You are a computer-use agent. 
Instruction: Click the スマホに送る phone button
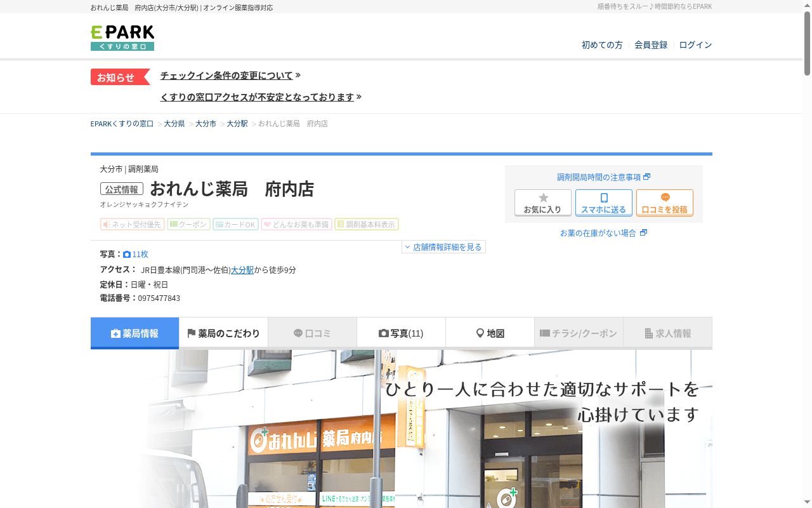(x=604, y=203)
